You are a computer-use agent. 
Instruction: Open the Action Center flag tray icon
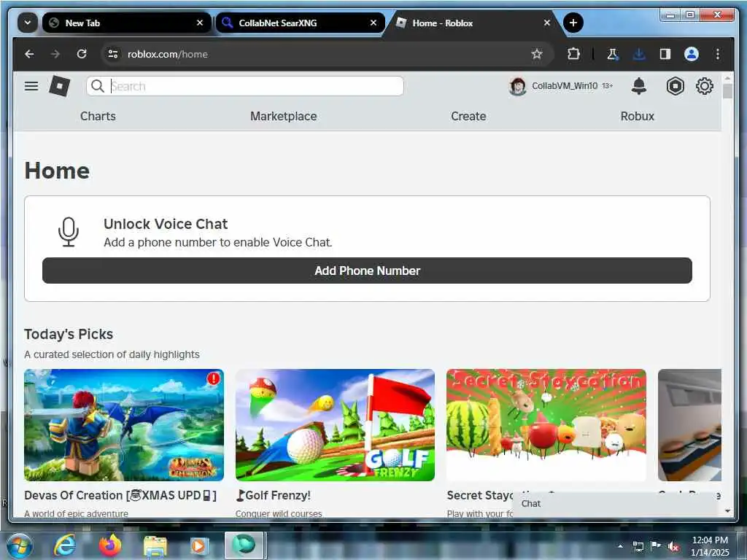tap(656, 546)
